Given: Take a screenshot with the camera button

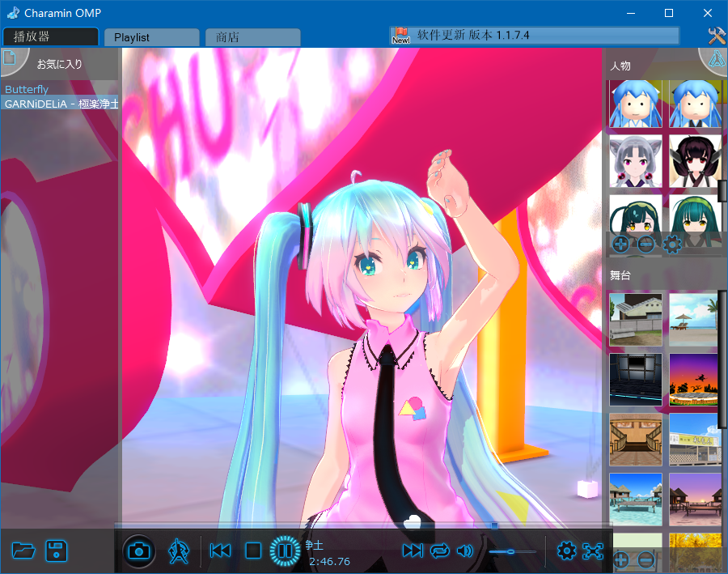Looking at the screenshot, I should pos(139,551).
